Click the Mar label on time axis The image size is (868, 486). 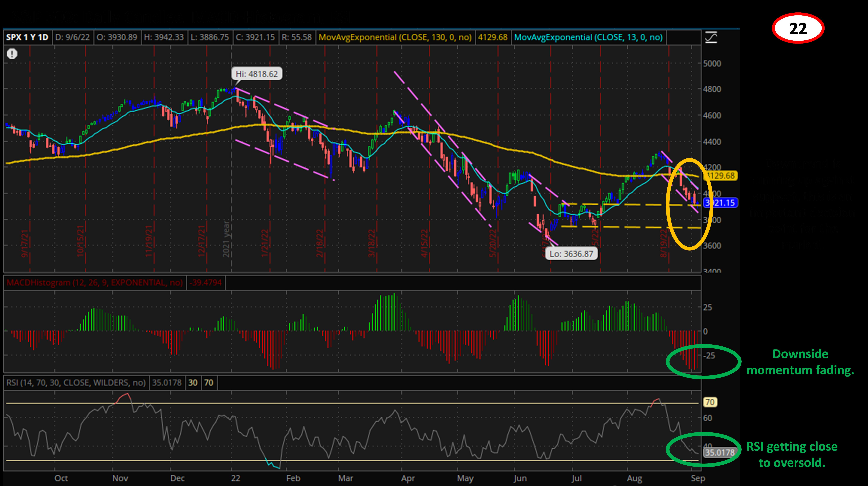click(346, 478)
